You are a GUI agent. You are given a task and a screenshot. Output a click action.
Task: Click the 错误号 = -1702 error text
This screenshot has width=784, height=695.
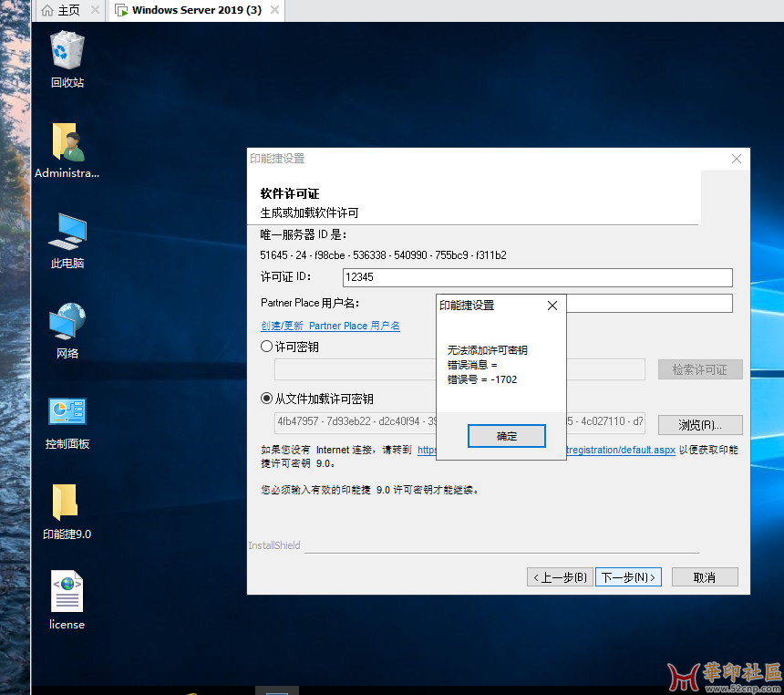click(x=482, y=379)
